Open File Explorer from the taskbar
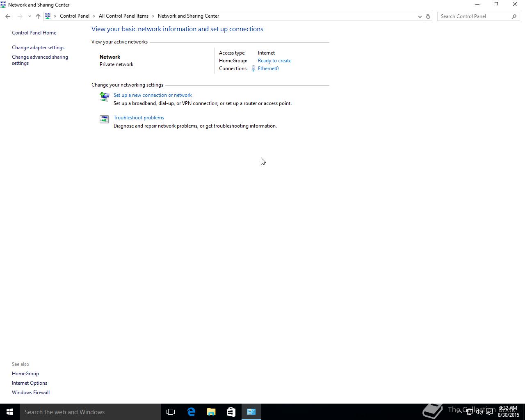This screenshot has height=420, width=525. coord(211,412)
